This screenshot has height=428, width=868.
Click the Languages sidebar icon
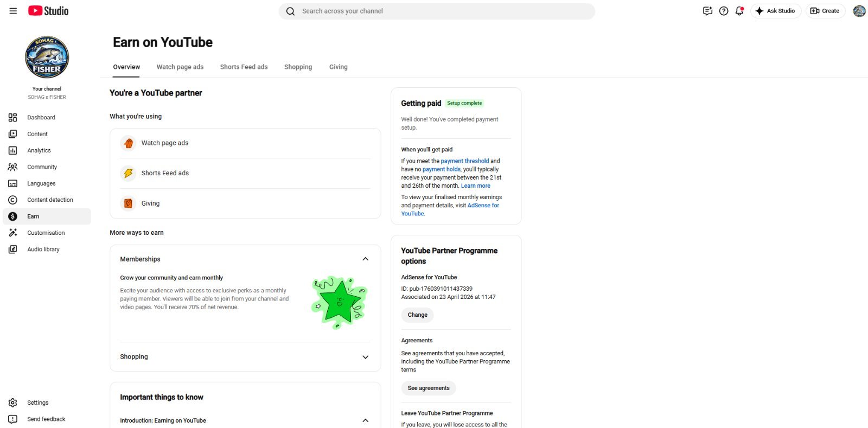pos(12,184)
